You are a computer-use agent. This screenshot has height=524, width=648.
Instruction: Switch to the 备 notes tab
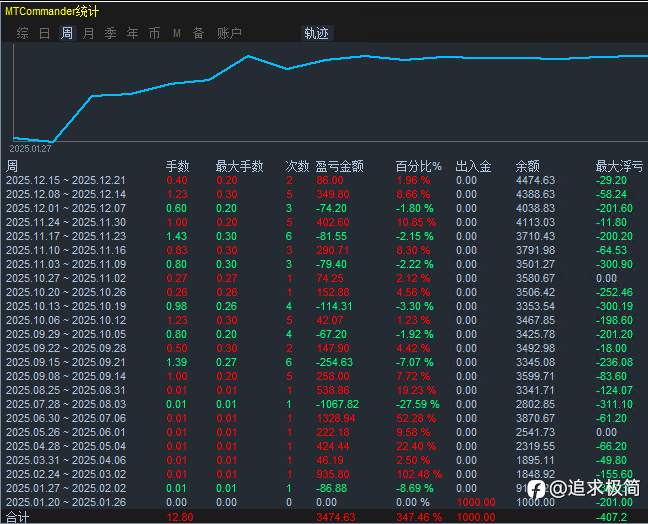click(198, 33)
